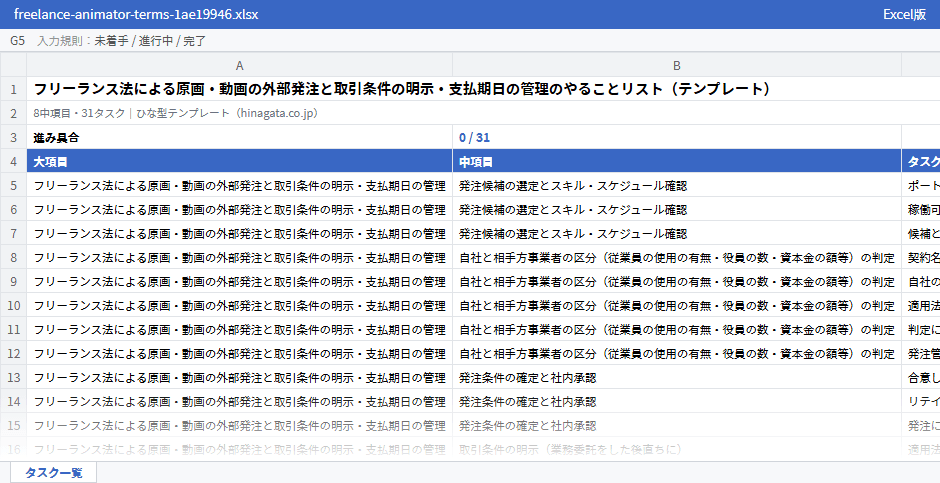The width and height of the screenshot is (940, 483).
Task: Select row 11 cell 自社と相手方事業者の区分 in column B
Action: click(x=677, y=329)
